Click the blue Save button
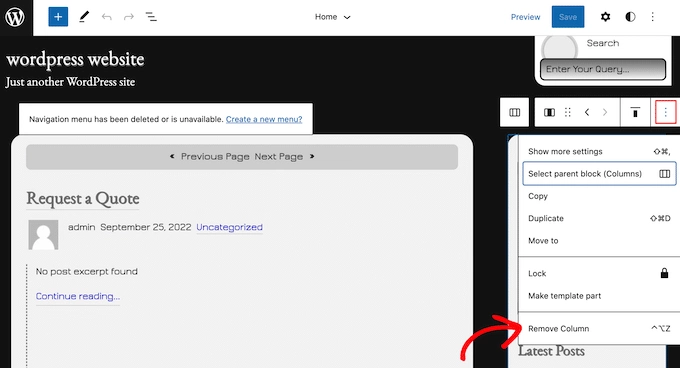 pos(568,17)
